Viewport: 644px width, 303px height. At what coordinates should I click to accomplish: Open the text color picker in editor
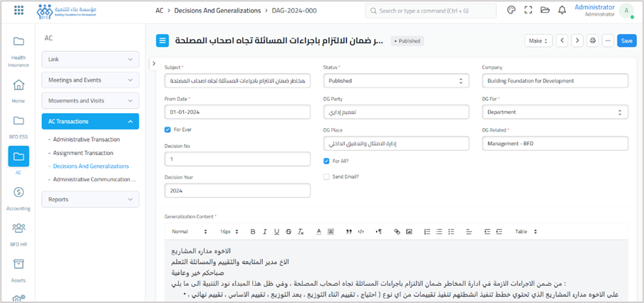pyautogui.click(x=318, y=232)
